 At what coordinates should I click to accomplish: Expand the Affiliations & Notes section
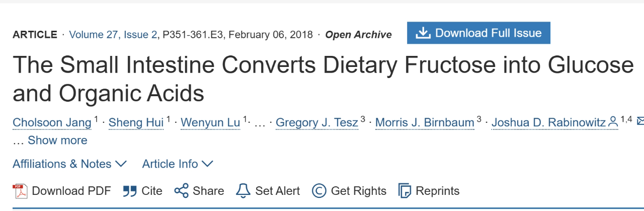coord(69,164)
